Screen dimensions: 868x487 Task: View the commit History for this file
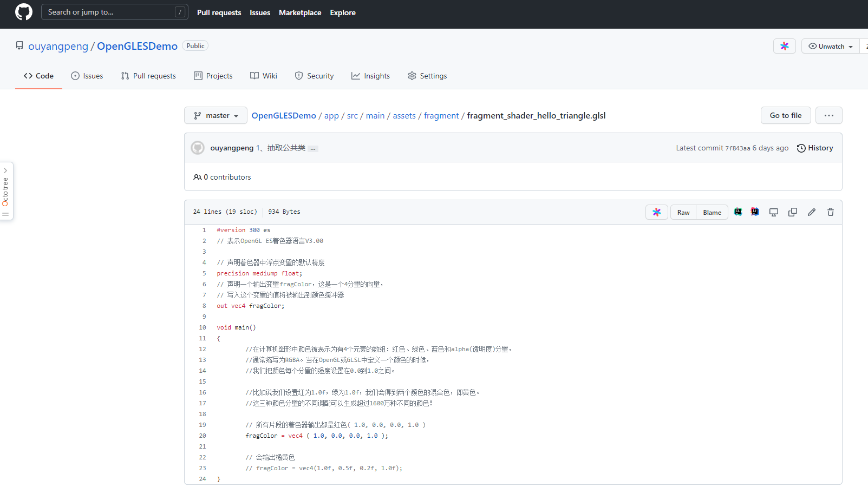click(814, 148)
